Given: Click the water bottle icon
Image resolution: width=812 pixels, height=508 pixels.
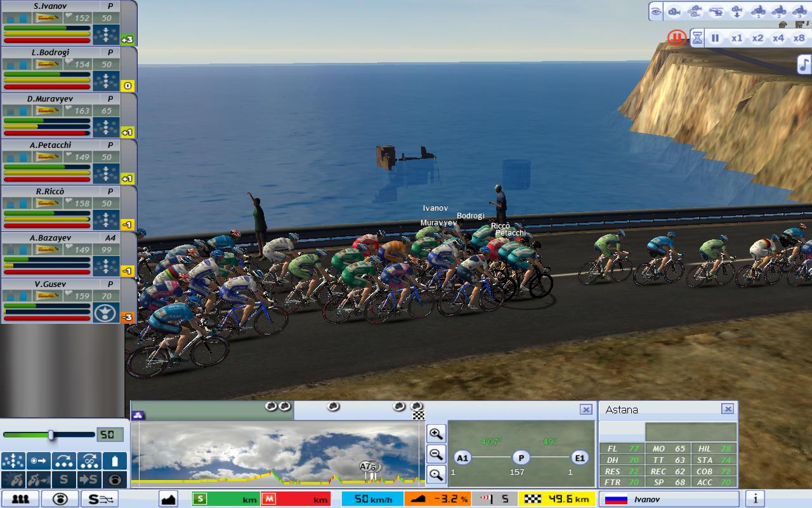Looking at the screenshot, I should coord(115,460).
